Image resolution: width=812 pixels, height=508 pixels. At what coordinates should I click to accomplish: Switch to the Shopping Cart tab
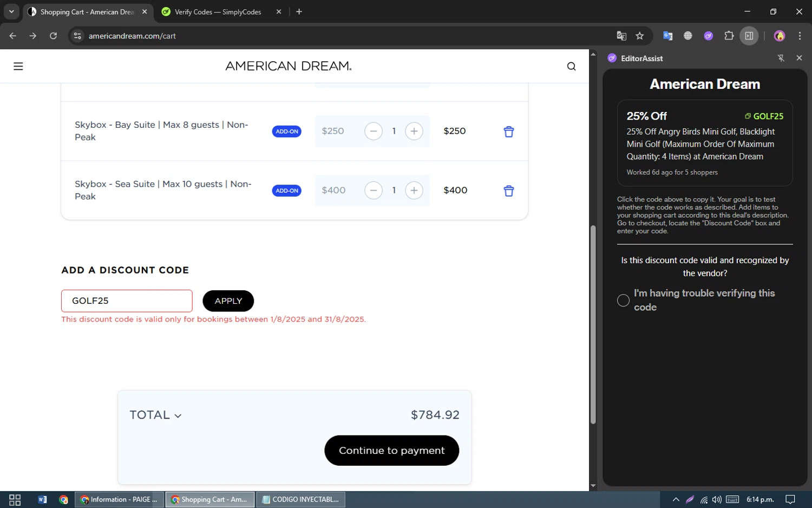[87, 12]
